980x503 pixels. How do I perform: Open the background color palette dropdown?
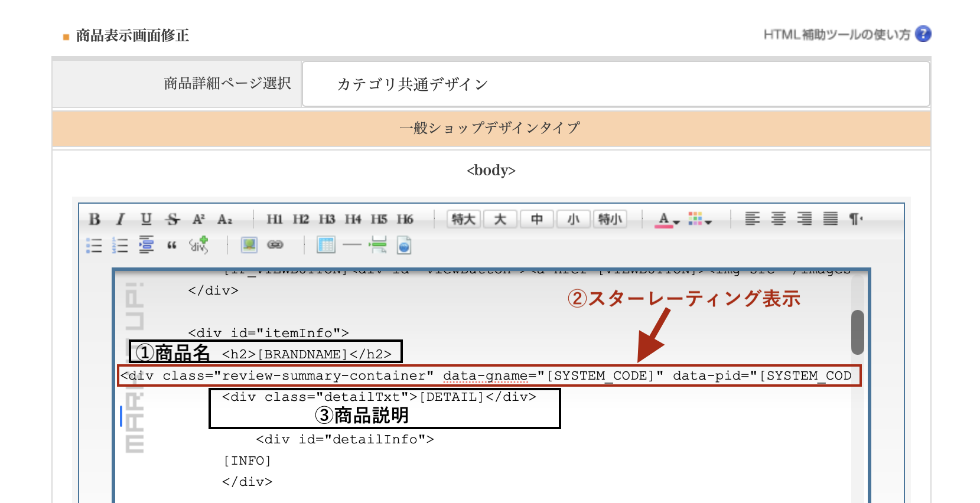[x=700, y=220]
